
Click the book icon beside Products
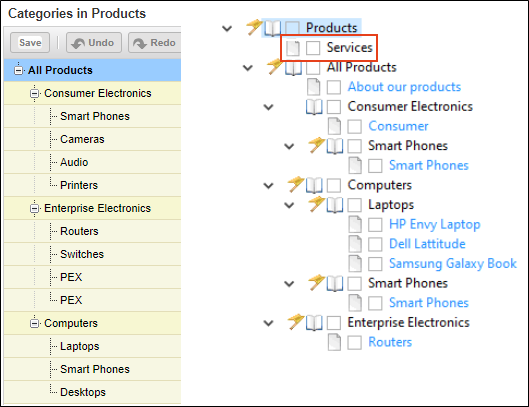272,28
